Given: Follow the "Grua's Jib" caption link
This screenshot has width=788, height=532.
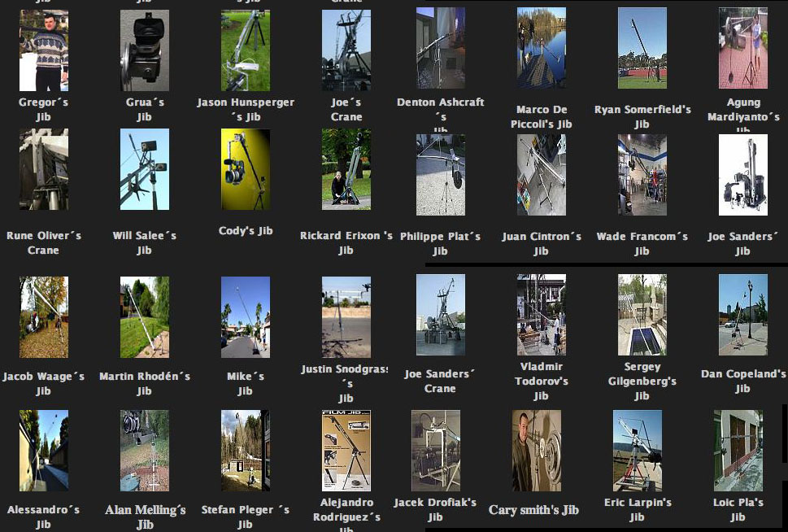Looking at the screenshot, I should (x=145, y=110).
